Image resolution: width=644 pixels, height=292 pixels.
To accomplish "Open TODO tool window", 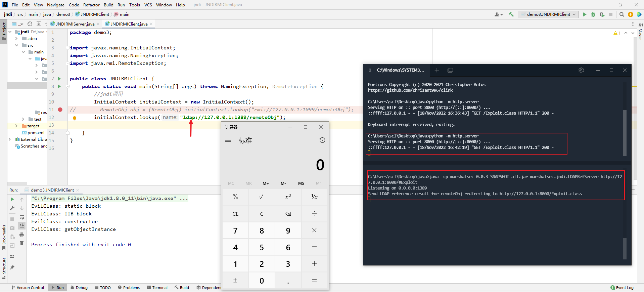I will click(x=103, y=288).
